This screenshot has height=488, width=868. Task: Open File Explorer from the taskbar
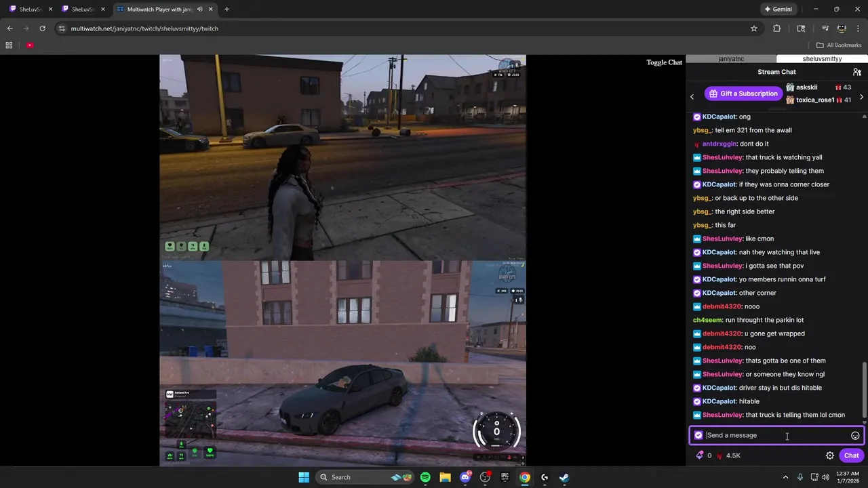click(x=445, y=477)
